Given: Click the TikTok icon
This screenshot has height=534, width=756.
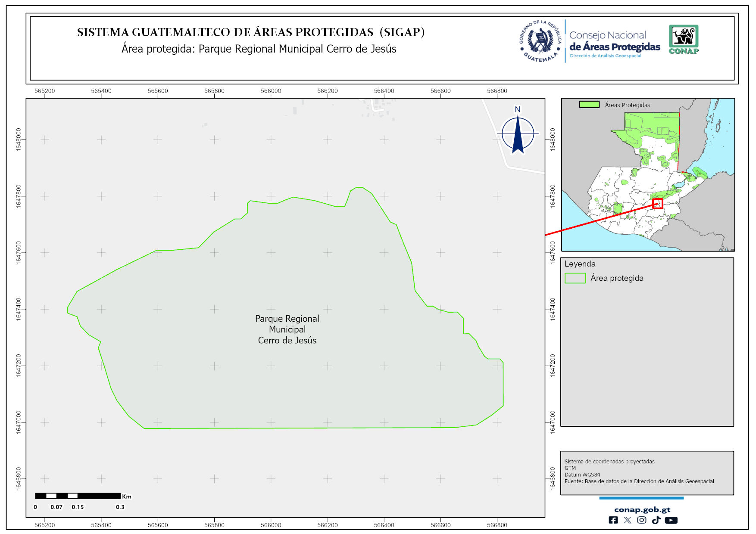Looking at the screenshot, I should pyautogui.click(x=656, y=520).
